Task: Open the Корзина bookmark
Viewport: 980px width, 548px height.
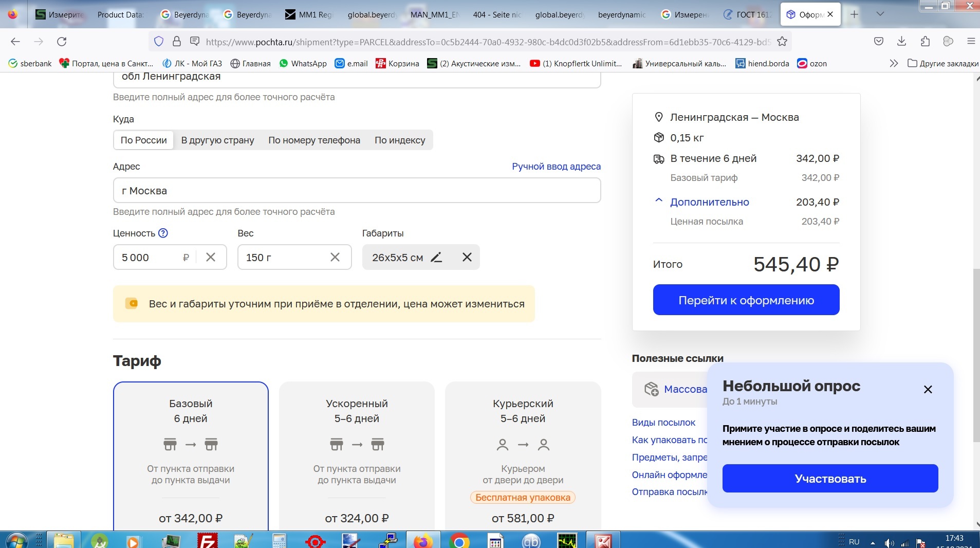Action: point(397,63)
